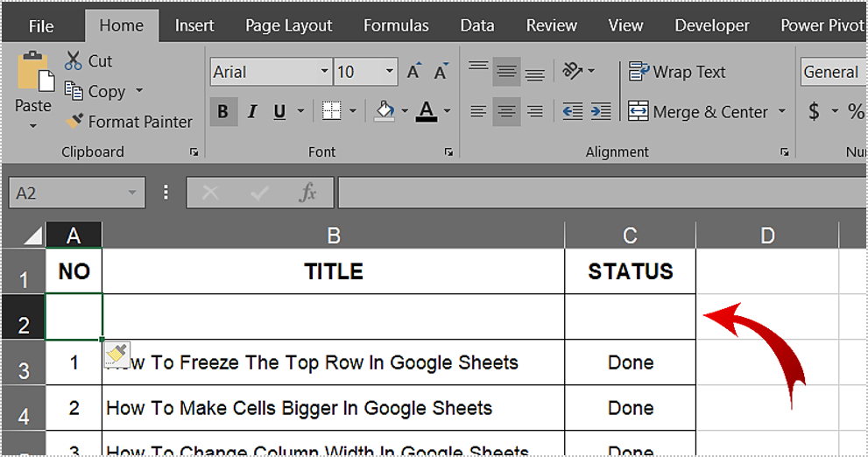Expand the Borders options arrow
The image size is (868, 457).
tap(353, 111)
